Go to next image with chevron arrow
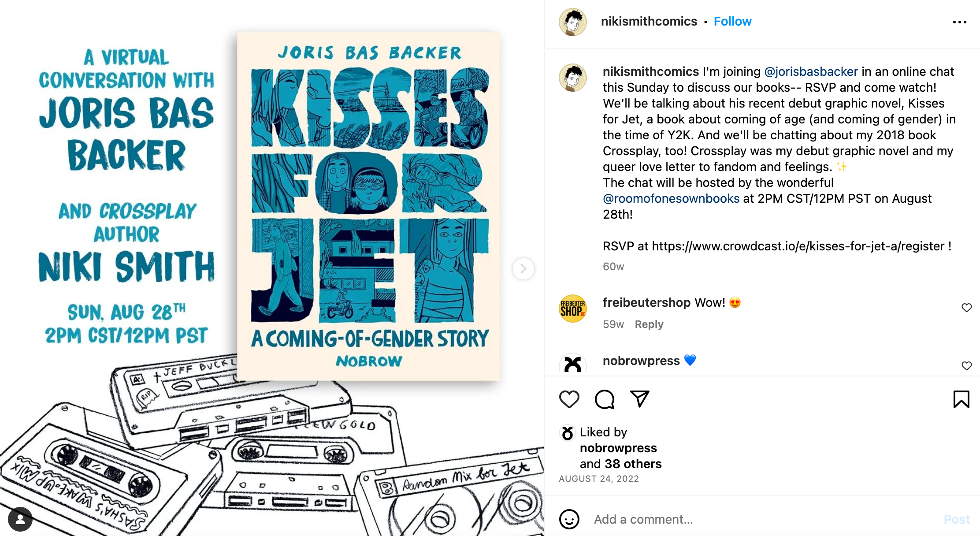The image size is (980, 536). point(523,268)
